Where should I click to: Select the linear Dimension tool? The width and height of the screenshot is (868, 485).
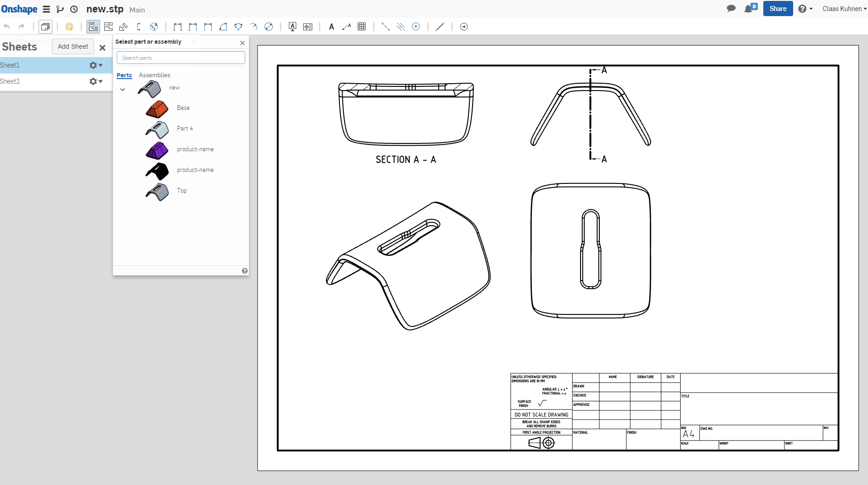tap(178, 27)
